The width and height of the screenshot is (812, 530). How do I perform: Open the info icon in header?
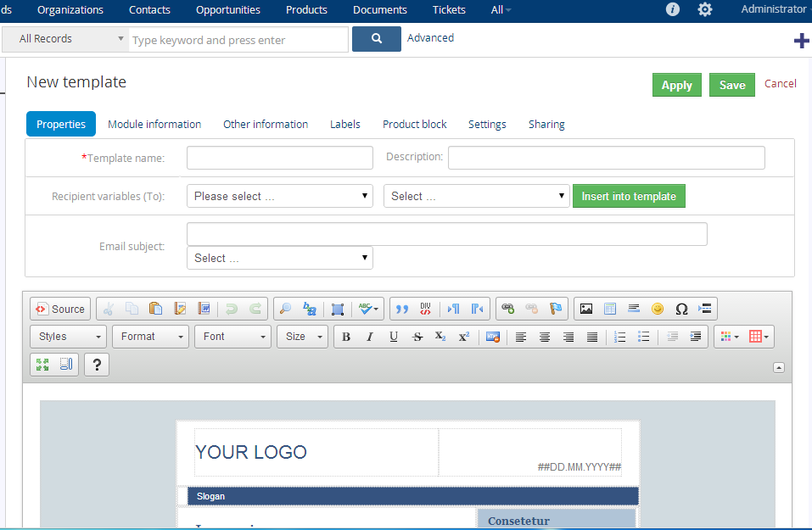[673, 9]
